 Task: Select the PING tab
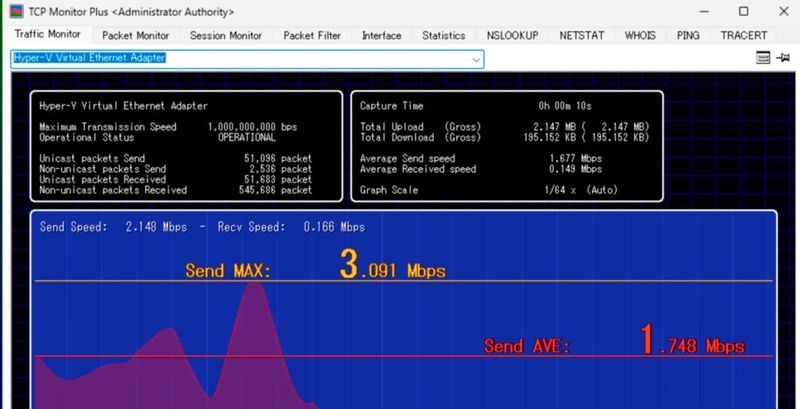point(688,36)
